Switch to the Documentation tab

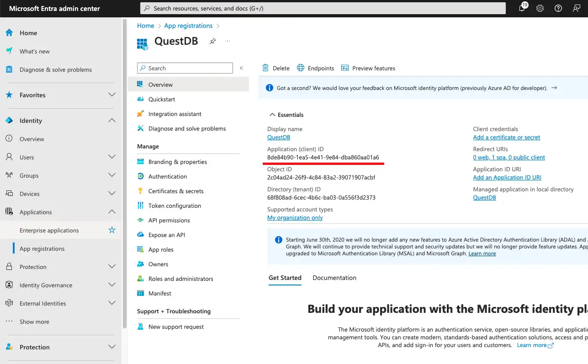(x=334, y=277)
